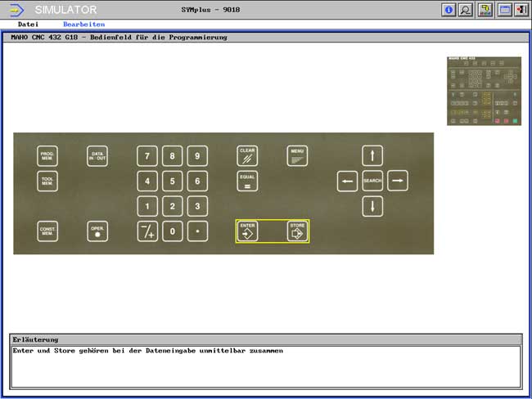
Task: Open the Datei menu
Action: tap(28, 25)
